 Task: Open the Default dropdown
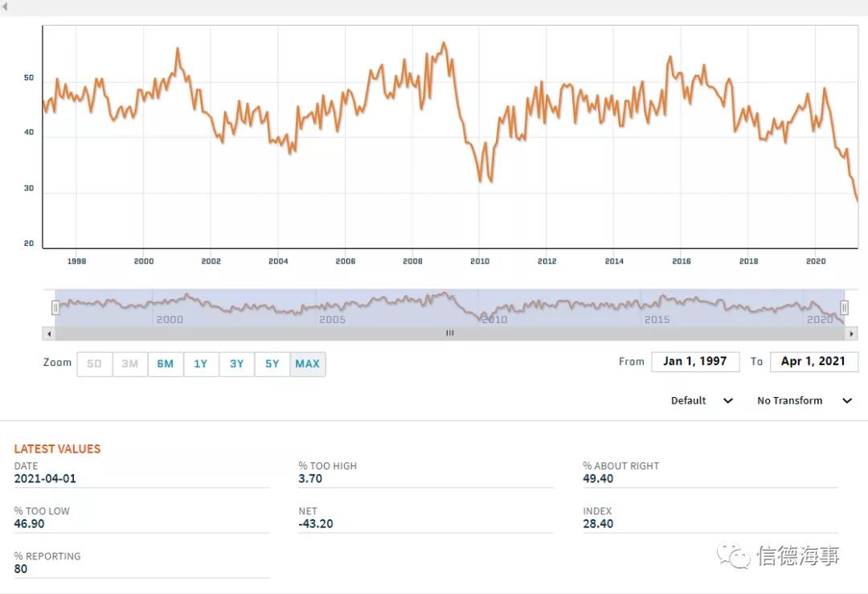click(702, 400)
